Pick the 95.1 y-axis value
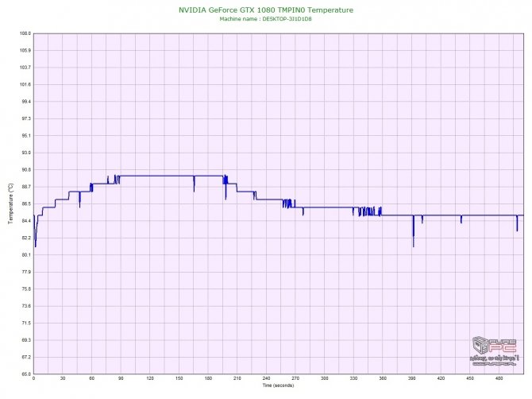Screen dimensions: 532x399 click(x=25, y=135)
